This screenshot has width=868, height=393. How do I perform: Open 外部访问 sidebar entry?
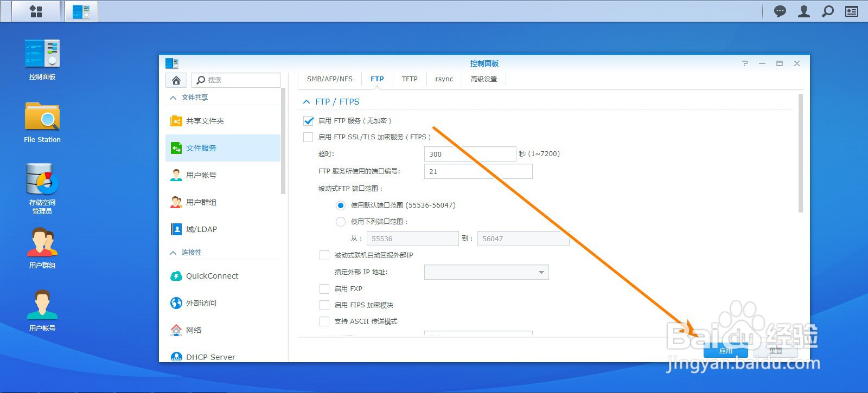pos(223,303)
